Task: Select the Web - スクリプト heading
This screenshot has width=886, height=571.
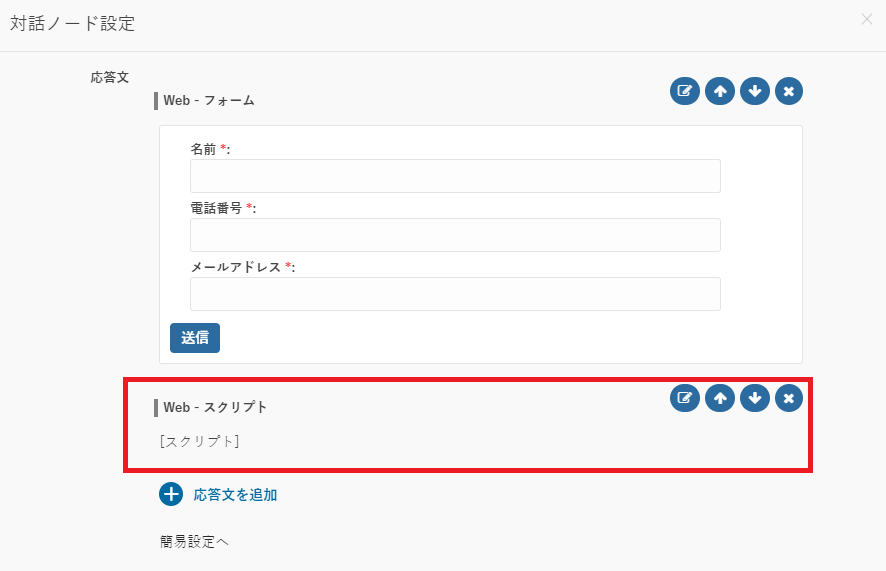Action: coord(215,407)
